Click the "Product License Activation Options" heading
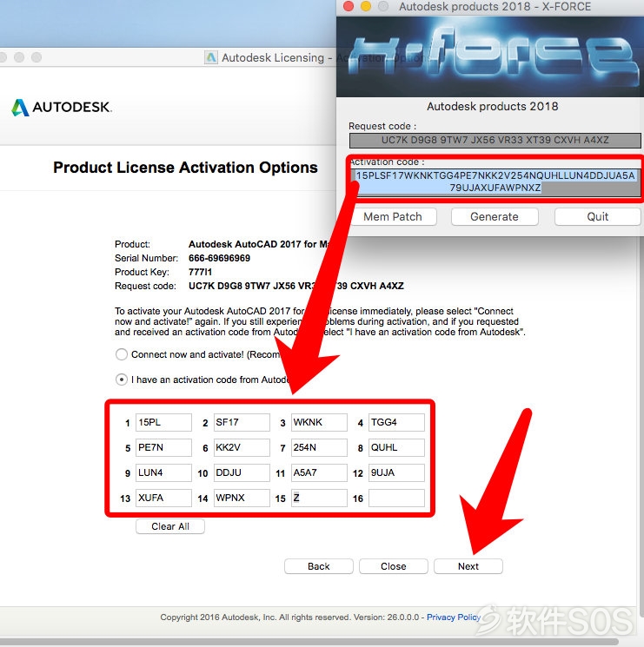The image size is (644, 647). click(x=185, y=168)
